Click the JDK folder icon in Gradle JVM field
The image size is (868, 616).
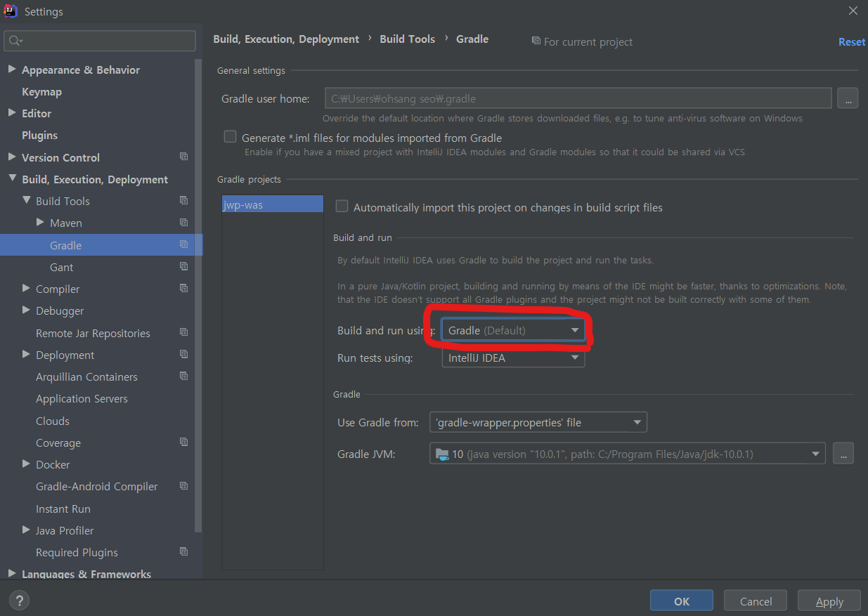click(442, 454)
